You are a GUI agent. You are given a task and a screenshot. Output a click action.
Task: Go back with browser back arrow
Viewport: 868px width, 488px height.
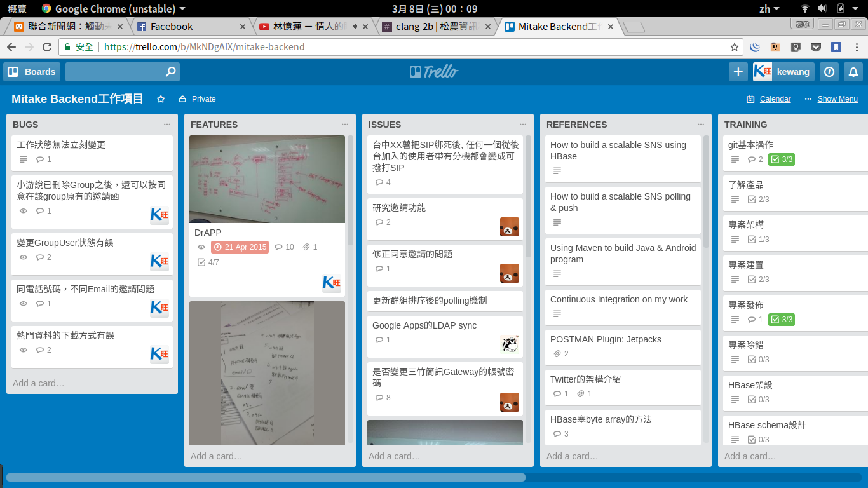tap(11, 47)
